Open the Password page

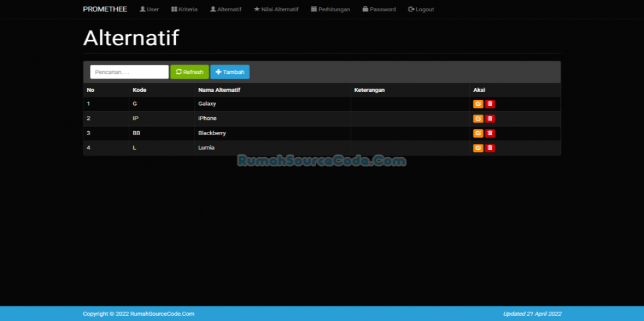point(379,9)
